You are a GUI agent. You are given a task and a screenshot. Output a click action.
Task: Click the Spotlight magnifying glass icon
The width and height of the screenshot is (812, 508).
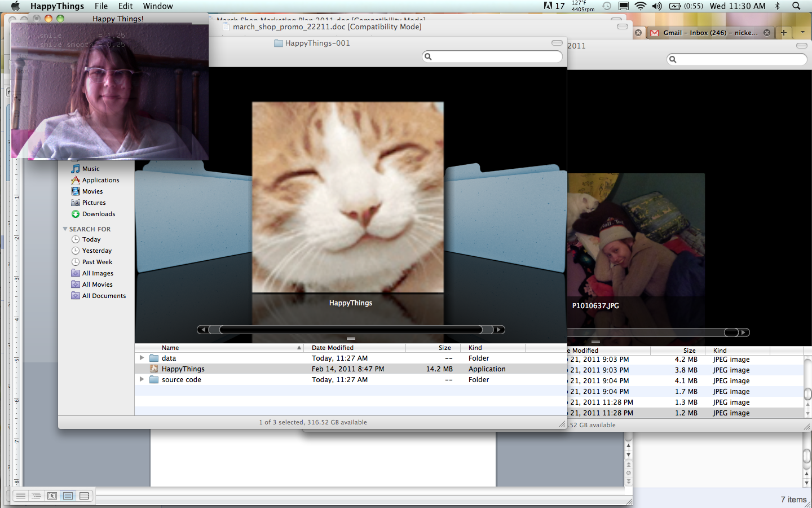[x=796, y=6]
